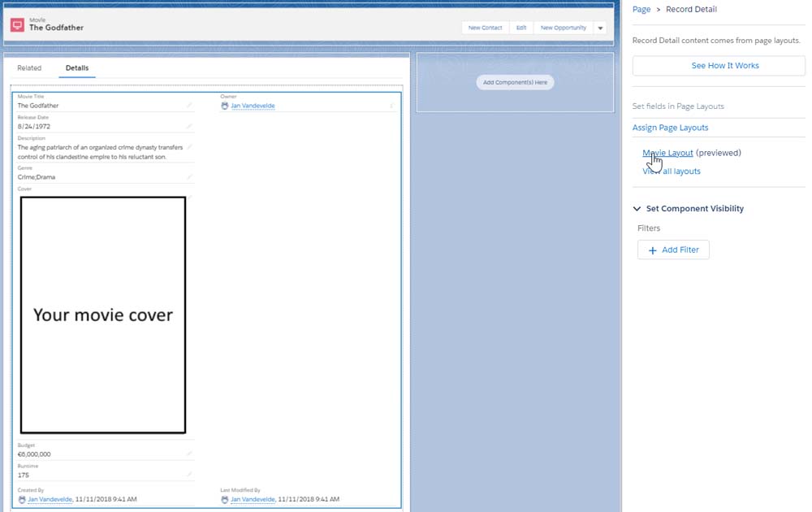Screen dimensions: 812x512
Task: Click the Movie object icon beside The Godfather
Action: [17, 25]
